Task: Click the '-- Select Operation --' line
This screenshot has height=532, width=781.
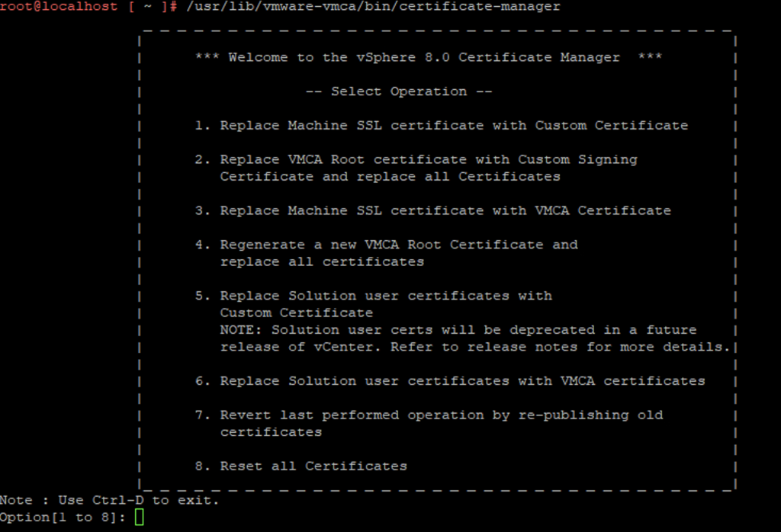Action: coord(399,91)
